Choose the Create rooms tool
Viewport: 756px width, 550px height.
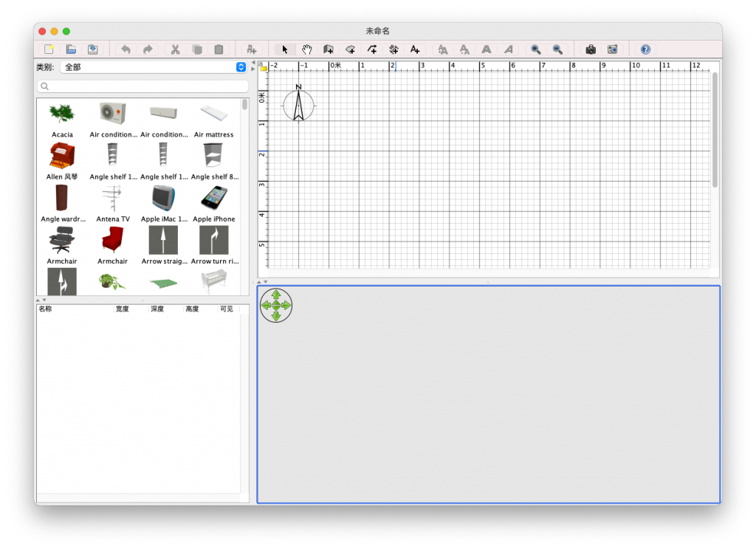pyautogui.click(x=351, y=49)
